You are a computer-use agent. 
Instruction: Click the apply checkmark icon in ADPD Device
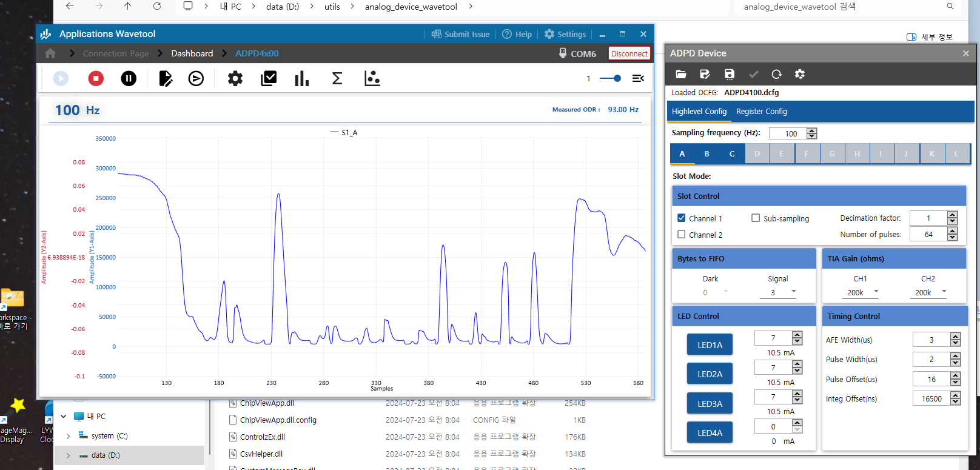click(x=753, y=74)
